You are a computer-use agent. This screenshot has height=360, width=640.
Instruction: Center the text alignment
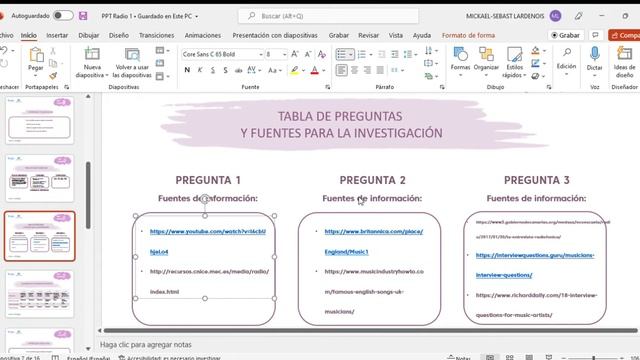coord(354,70)
